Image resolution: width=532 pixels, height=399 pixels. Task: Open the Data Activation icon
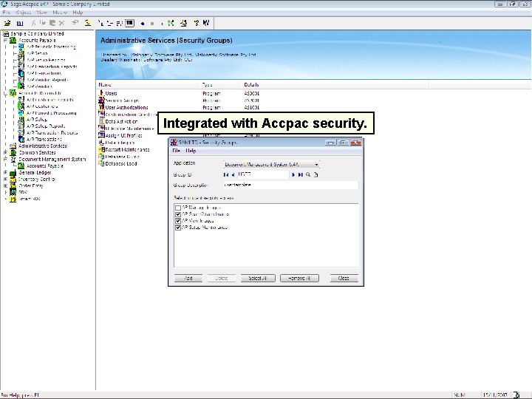tap(101, 121)
